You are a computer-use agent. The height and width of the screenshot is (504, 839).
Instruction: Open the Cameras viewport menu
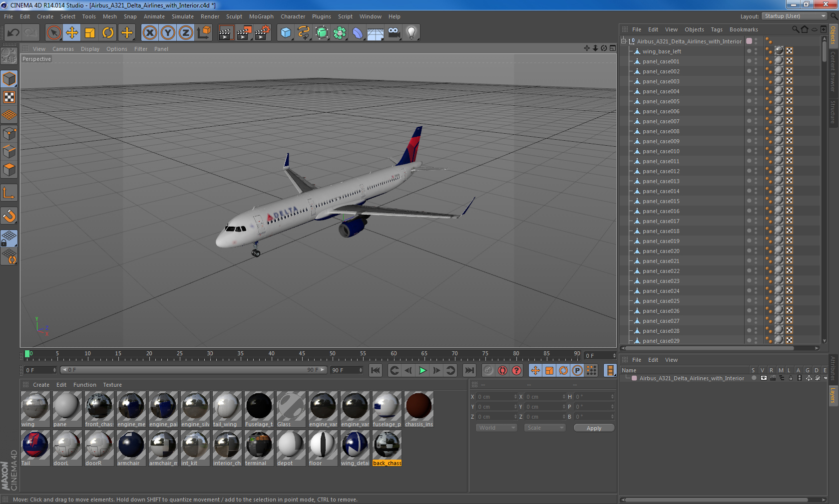pyautogui.click(x=63, y=49)
